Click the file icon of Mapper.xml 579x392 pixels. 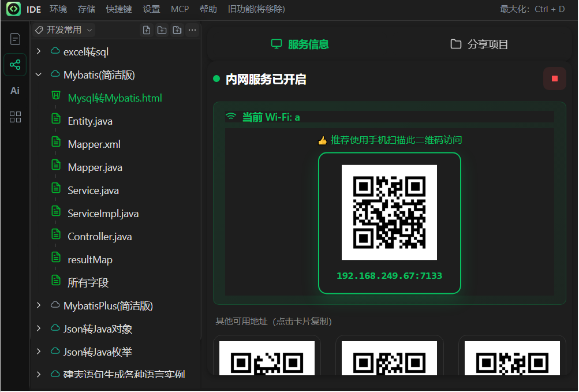click(x=56, y=141)
